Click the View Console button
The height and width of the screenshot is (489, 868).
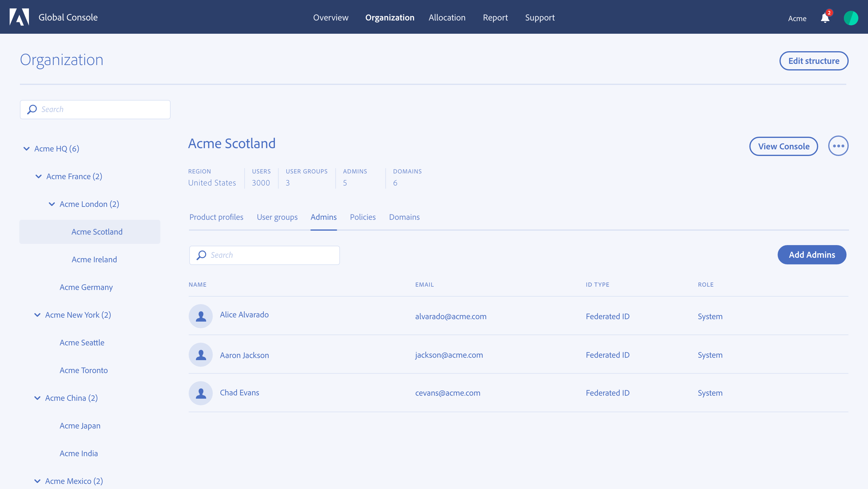(x=783, y=146)
